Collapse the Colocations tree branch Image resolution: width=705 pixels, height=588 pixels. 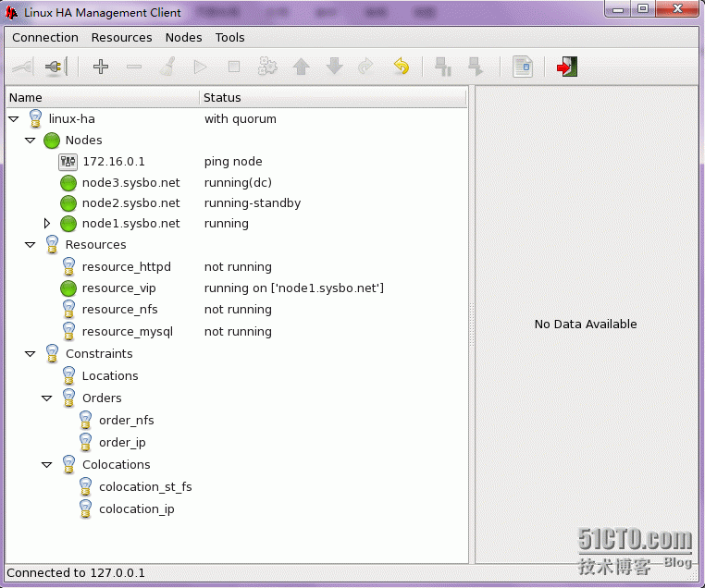[x=47, y=464]
